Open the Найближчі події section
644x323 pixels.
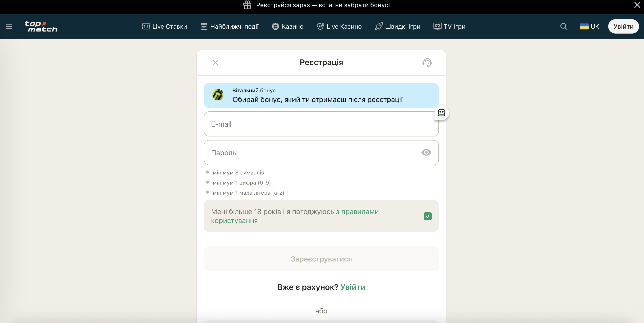point(229,26)
